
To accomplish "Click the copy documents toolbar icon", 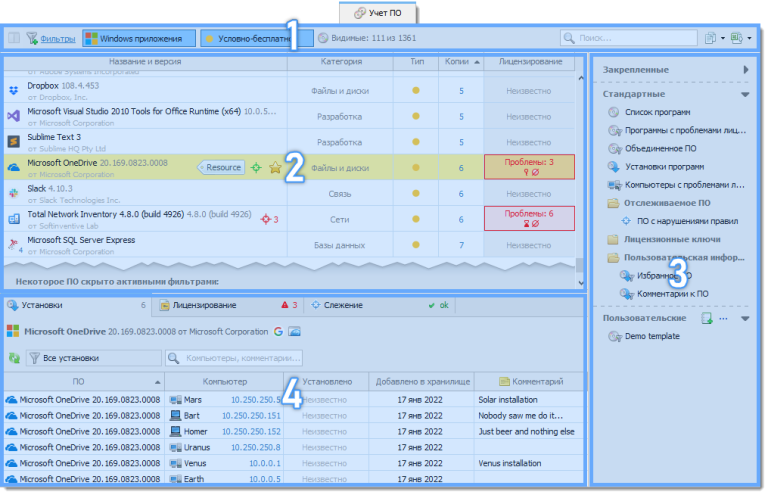I will pos(710,38).
